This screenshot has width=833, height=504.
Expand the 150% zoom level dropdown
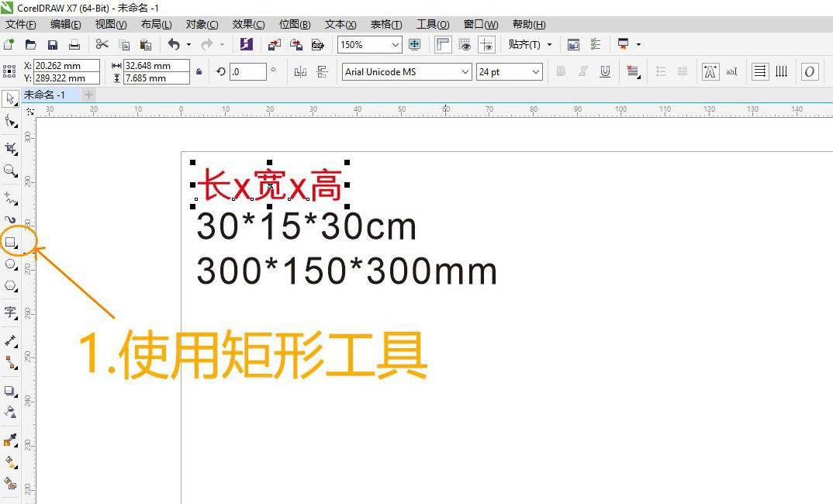point(369,44)
